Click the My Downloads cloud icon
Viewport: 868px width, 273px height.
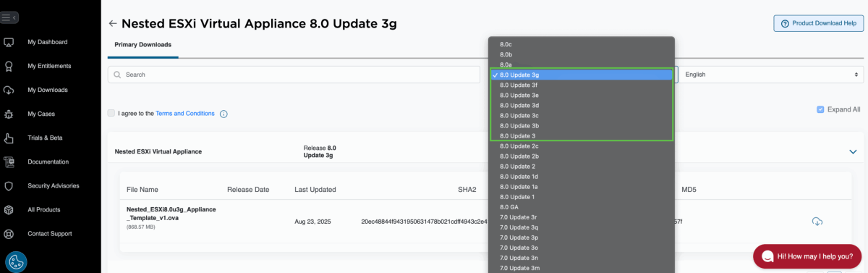[9, 90]
